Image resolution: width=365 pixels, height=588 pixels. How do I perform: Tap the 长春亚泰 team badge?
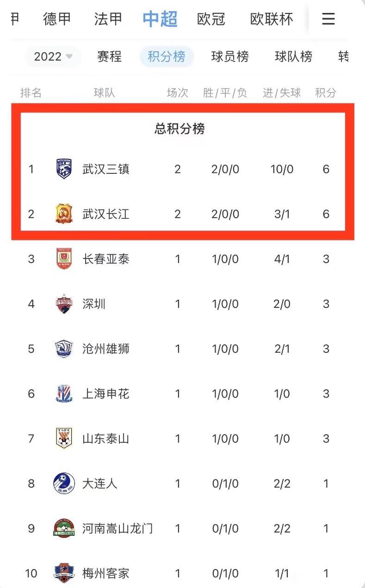coord(64,259)
